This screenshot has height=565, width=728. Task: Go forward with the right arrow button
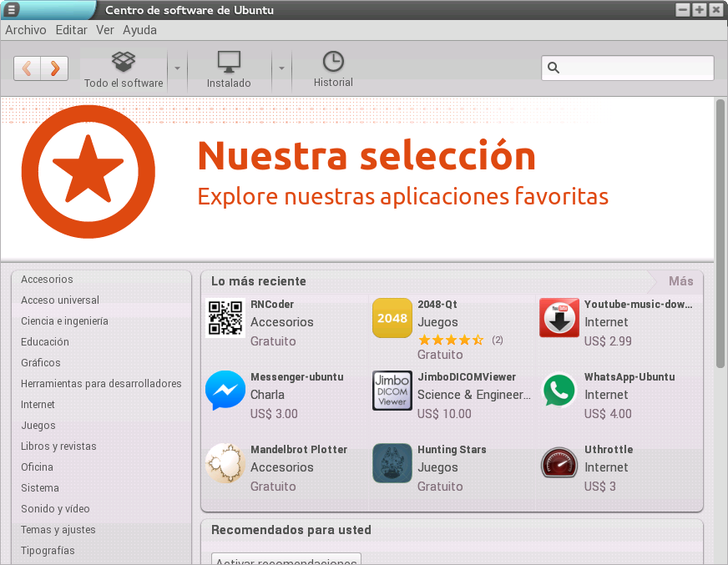tap(55, 68)
